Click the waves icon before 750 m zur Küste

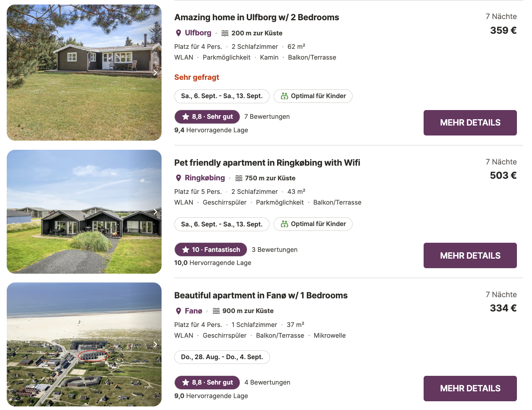pos(239,178)
